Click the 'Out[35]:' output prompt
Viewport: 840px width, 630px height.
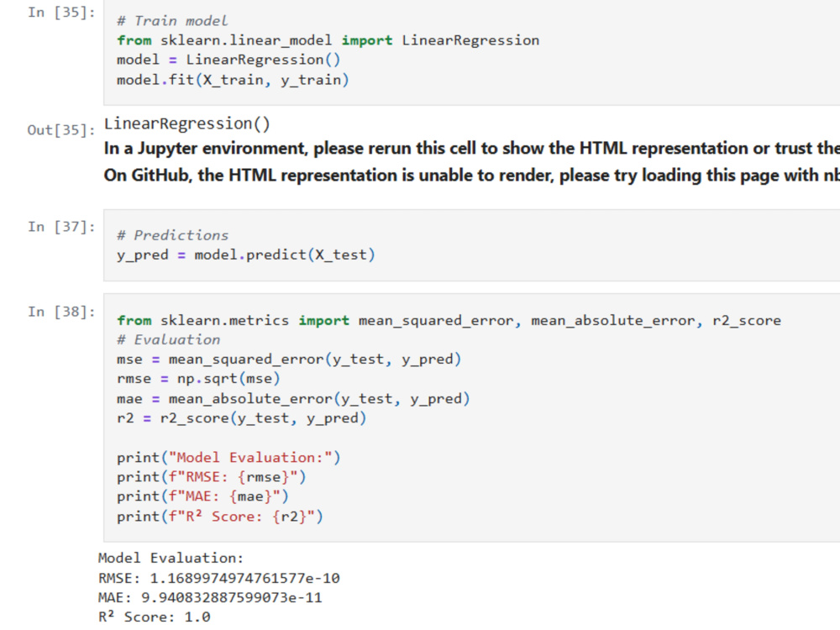(x=61, y=129)
